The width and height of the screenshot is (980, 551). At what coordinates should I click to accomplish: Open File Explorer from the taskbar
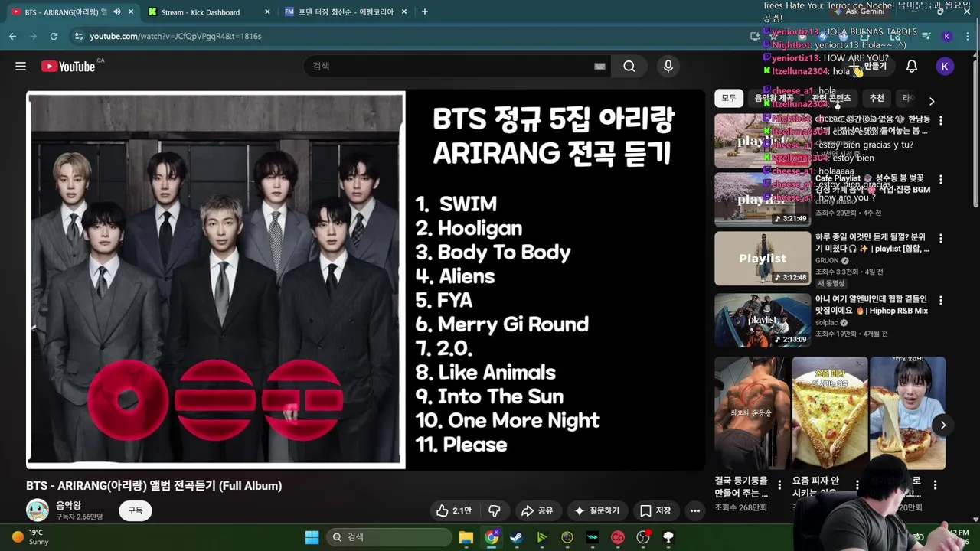tap(466, 537)
